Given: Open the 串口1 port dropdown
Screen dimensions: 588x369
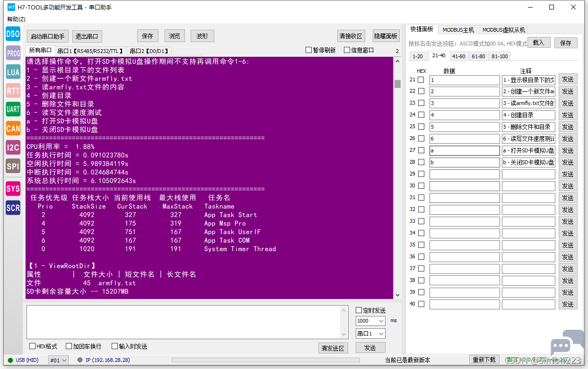Looking at the screenshot, I should coord(370,334).
